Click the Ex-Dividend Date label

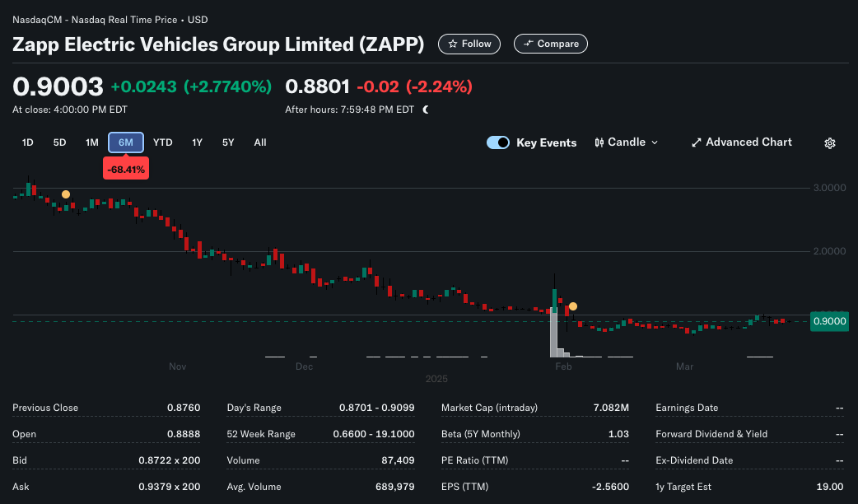tap(694, 460)
